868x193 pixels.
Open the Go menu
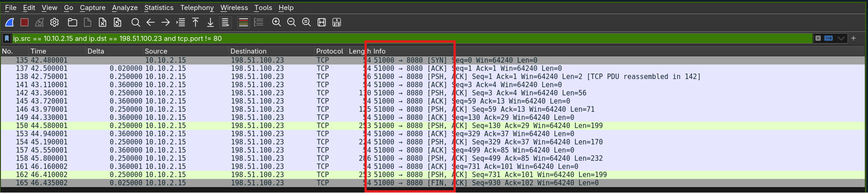point(69,8)
